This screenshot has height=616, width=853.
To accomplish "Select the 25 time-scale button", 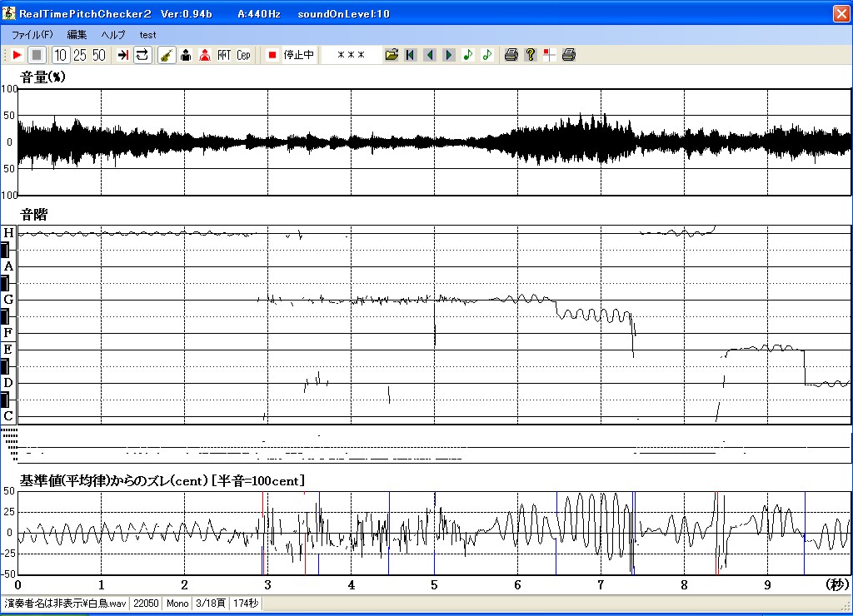I will 79,55.
